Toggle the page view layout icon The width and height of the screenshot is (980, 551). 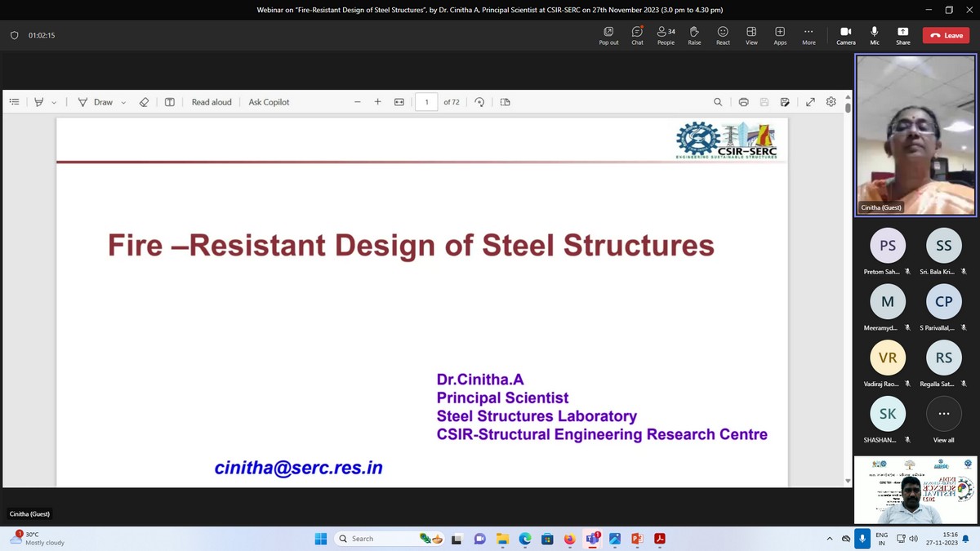pos(505,102)
